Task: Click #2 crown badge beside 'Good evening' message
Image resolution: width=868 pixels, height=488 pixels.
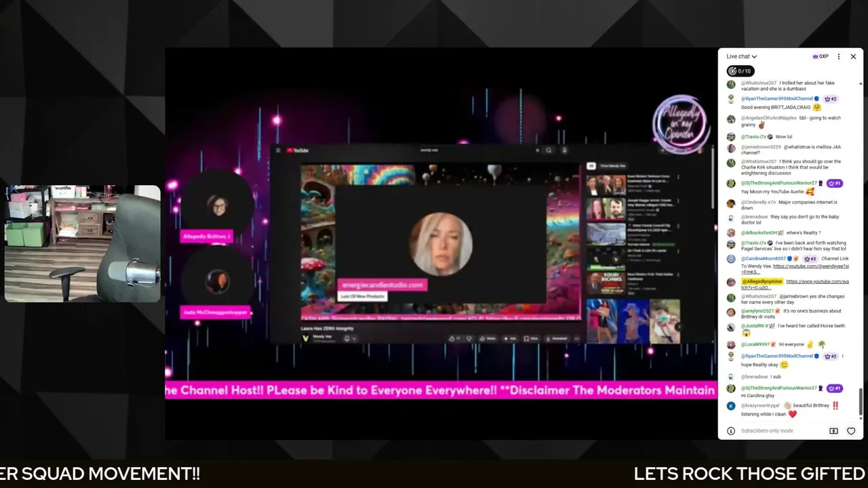Action: point(831,99)
